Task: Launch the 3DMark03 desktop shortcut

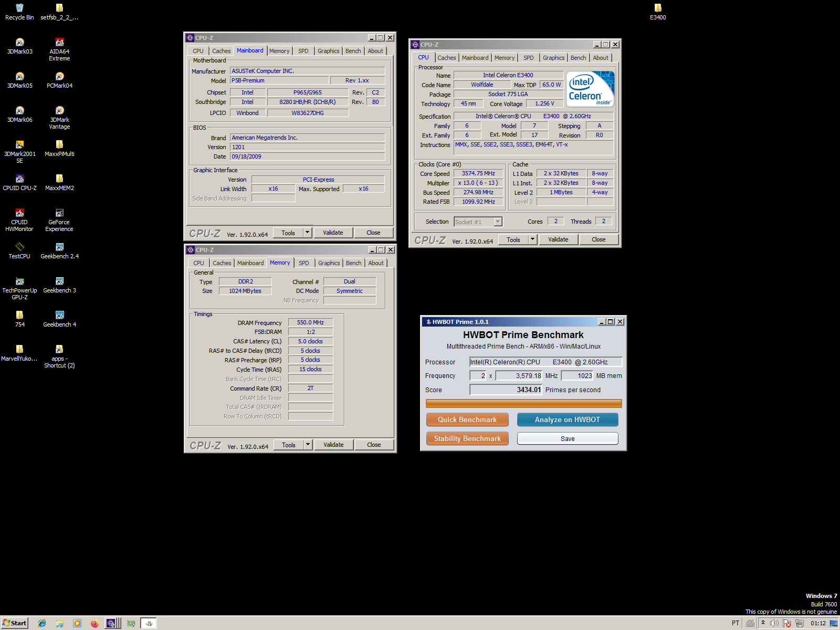Action: tap(19, 46)
